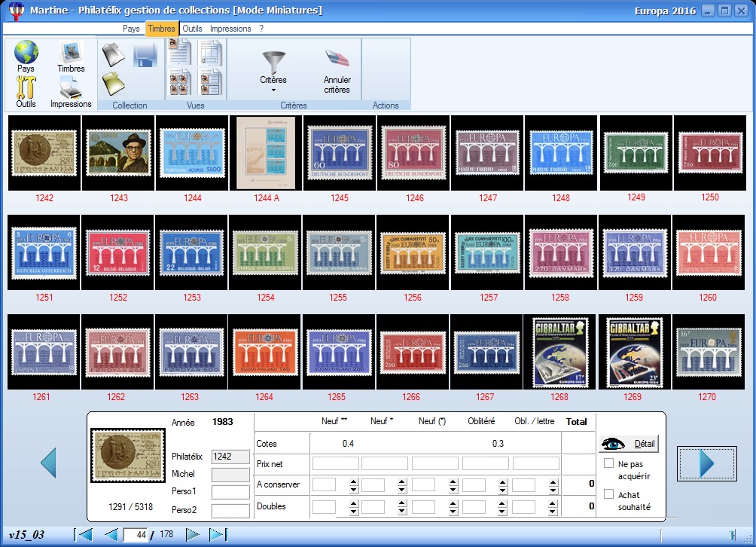Expand the Critères dropdown arrow

point(273,90)
